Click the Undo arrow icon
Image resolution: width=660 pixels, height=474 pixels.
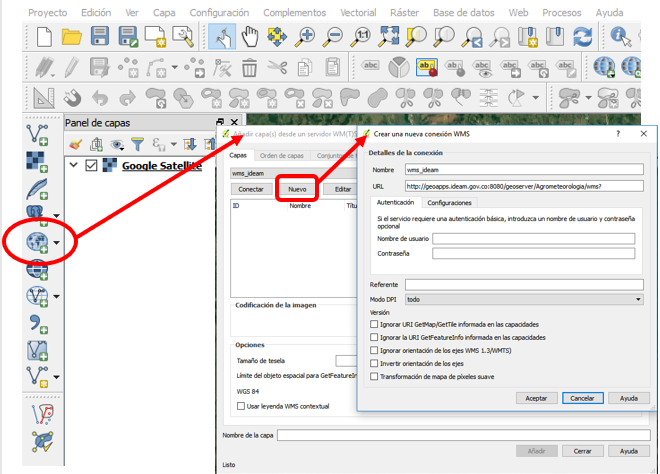[x=100, y=98]
